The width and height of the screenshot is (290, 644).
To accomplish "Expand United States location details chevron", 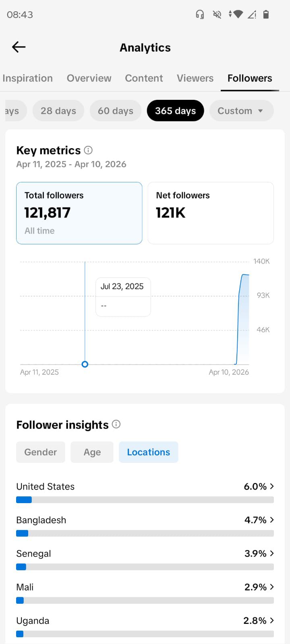I will click(x=272, y=486).
